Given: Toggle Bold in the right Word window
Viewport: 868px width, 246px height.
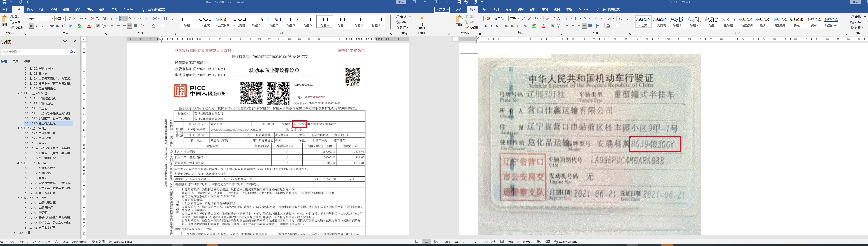Looking at the screenshot, I should (x=486, y=26).
